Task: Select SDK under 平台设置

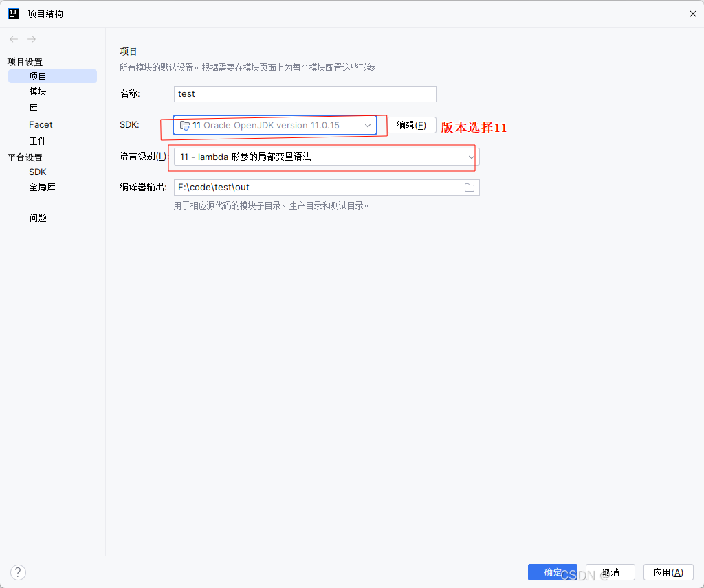Action: point(38,172)
